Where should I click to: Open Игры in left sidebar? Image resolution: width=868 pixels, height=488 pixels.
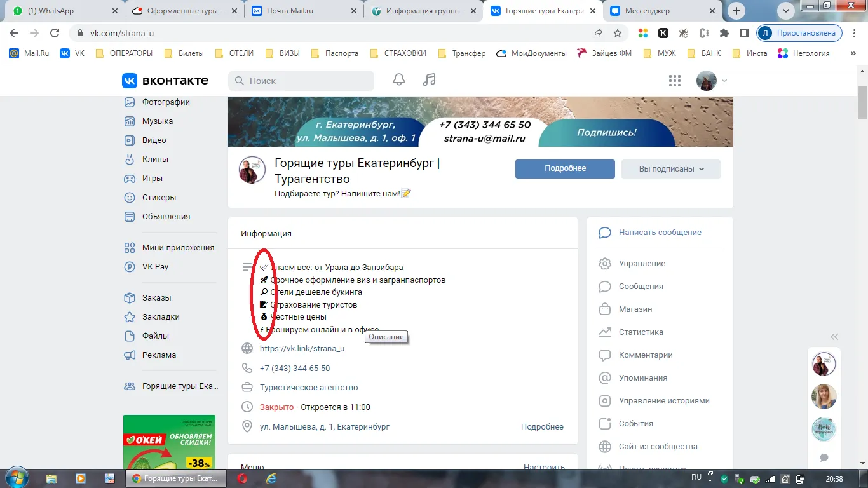pyautogui.click(x=144, y=179)
